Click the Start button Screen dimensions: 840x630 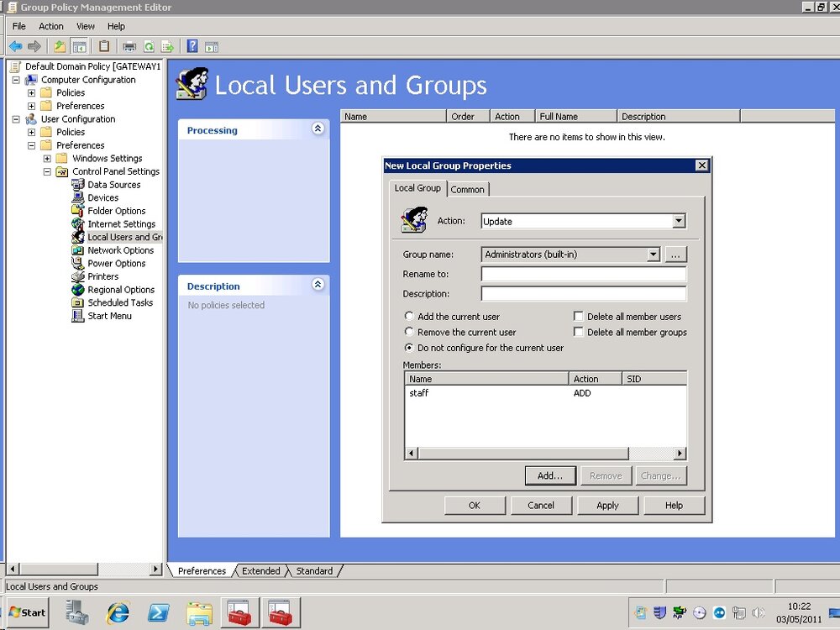(x=28, y=612)
